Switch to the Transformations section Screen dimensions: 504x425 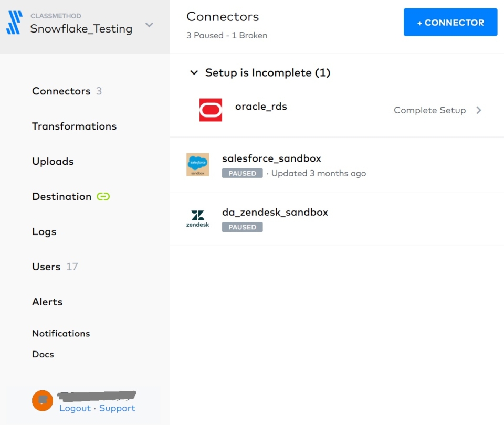point(74,126)
